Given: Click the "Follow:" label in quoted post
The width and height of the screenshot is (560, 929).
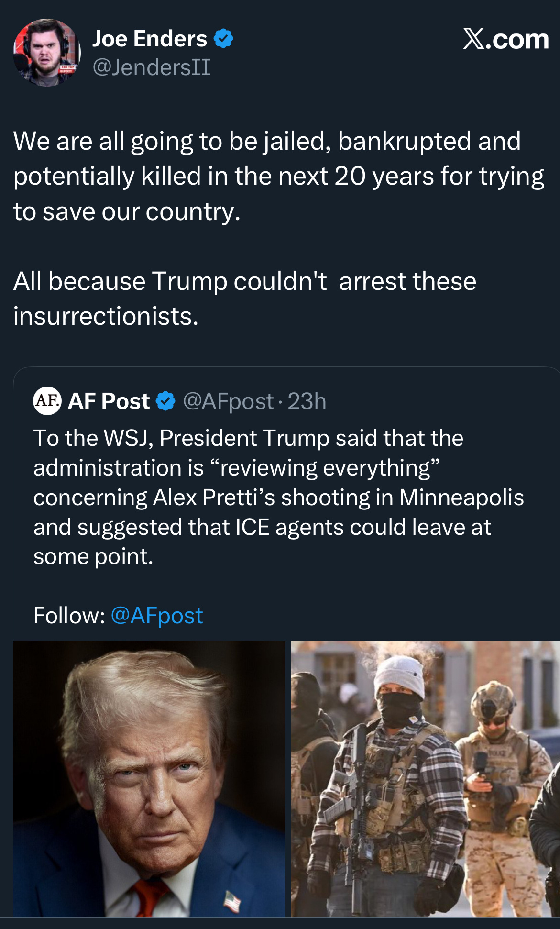Looking at the screenshot, I should [69, 615].
